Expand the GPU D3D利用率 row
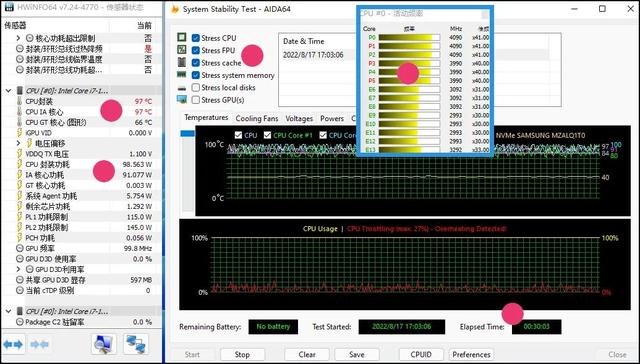 coord(18,269)
